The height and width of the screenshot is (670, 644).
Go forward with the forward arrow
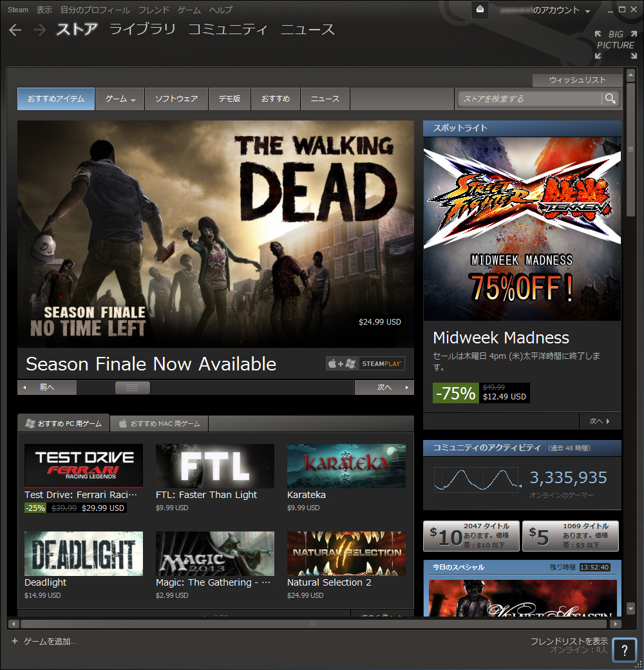click(x=39, y=30)
